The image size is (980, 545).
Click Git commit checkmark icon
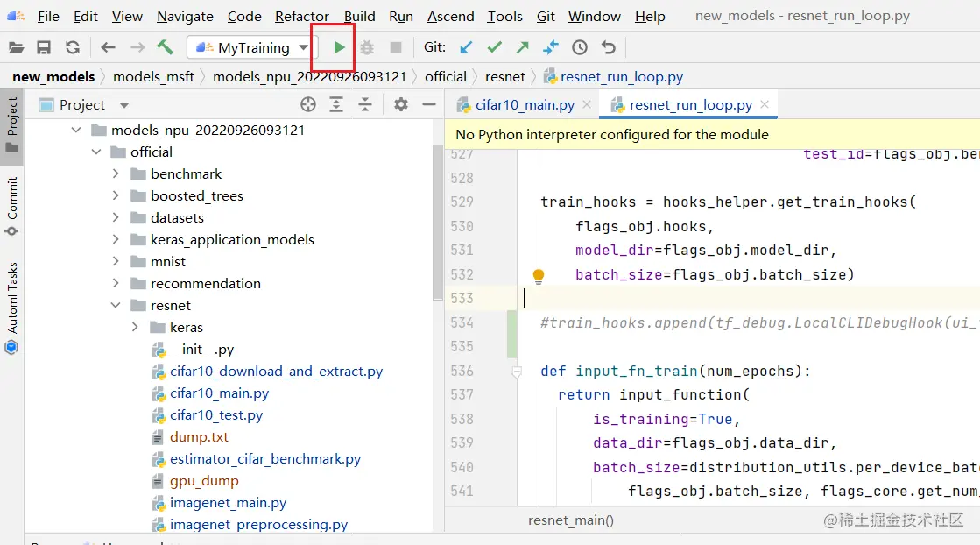pos(494,47)
